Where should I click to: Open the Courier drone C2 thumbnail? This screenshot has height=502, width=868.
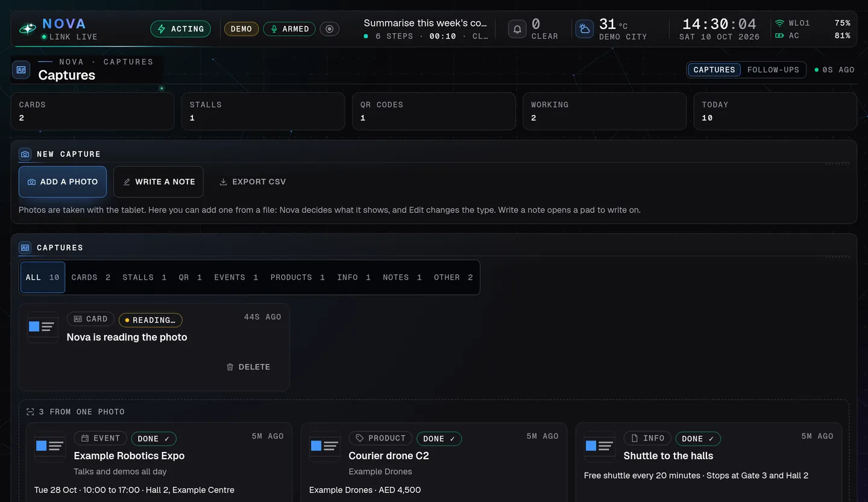click(x=324, y=446)
